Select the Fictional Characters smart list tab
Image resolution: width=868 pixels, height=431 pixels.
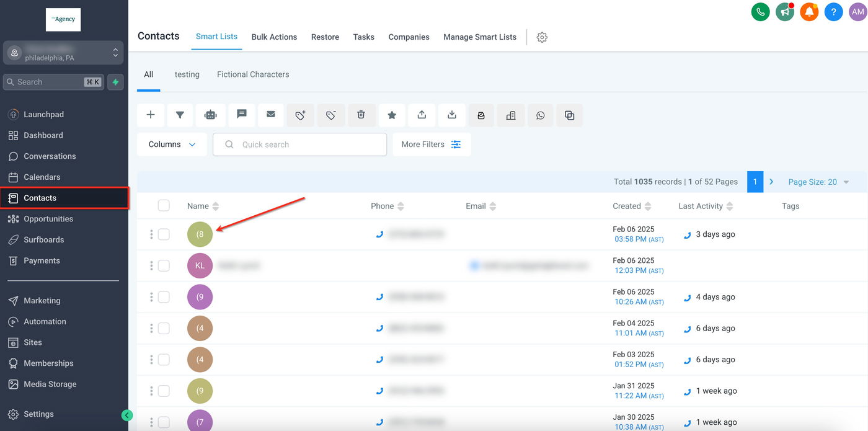[253, 74]
